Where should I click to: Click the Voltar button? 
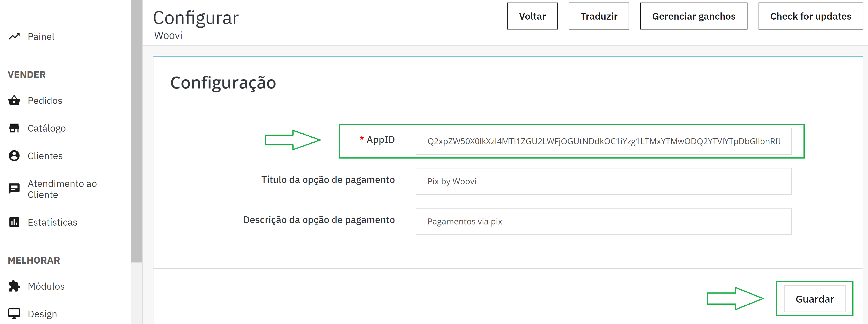(532, 16)
